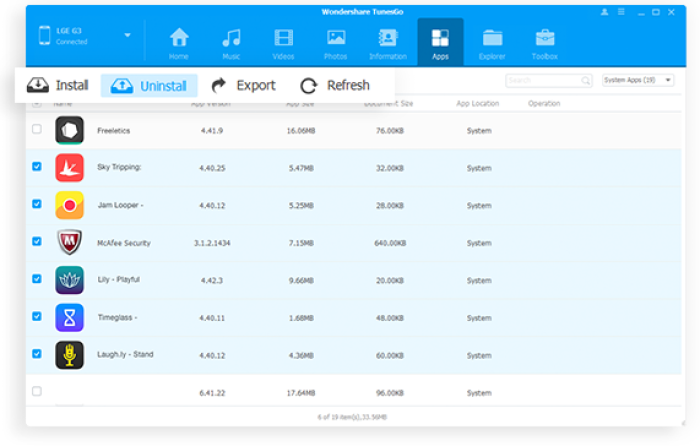Viewport: 700px width, 446px height.
Task: Click the Install button
Action: (58, 85)
